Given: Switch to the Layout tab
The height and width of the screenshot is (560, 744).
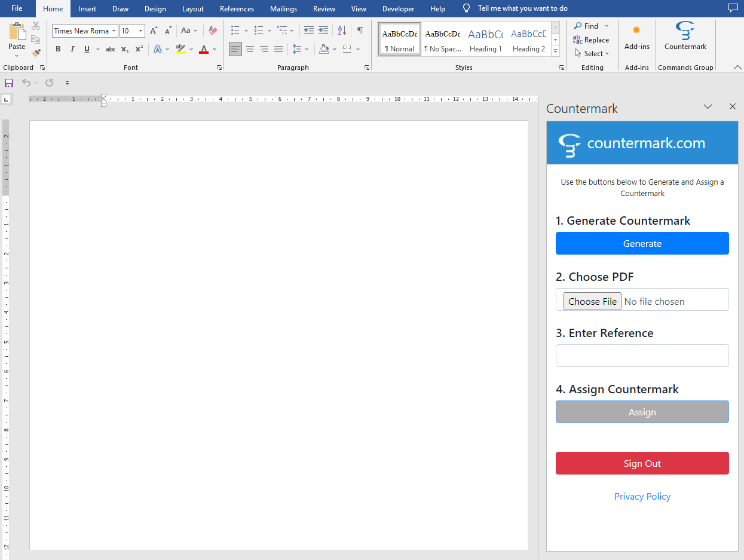Looking at the screenshot, I should point(193,9).
